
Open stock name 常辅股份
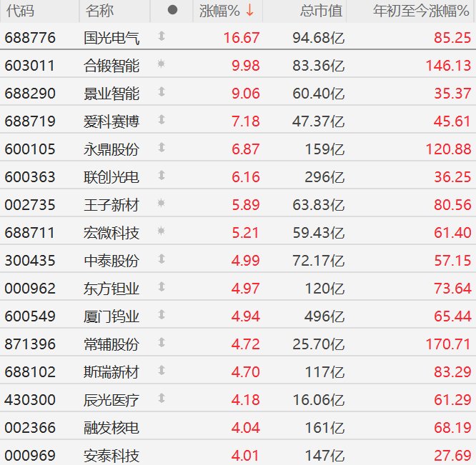tap(111, 344)
